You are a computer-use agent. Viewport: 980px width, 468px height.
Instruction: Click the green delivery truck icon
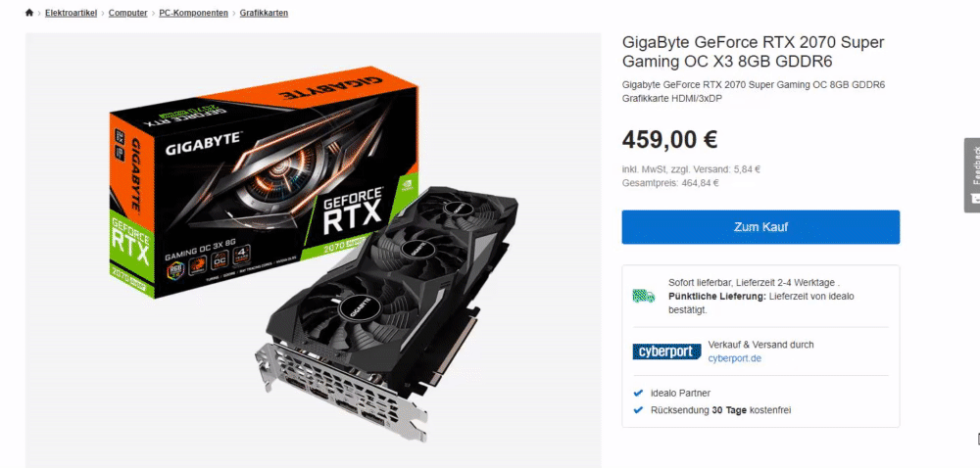coord(643,296)
